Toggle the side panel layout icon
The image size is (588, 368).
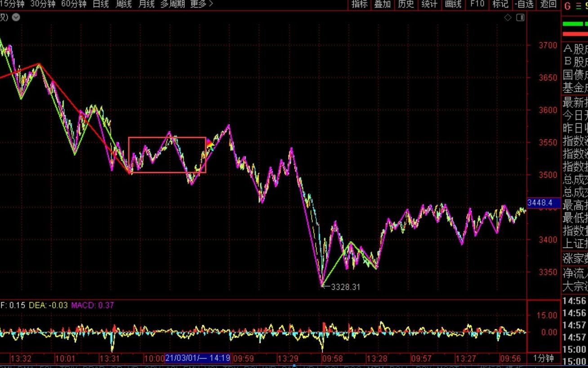coord(520,18)
